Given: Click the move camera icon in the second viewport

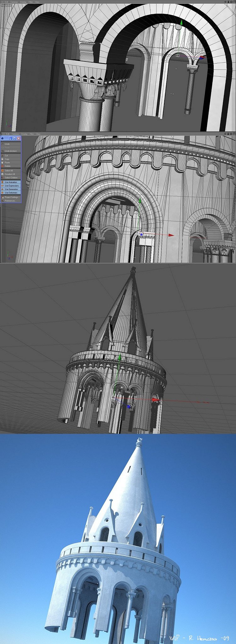Looking at the screenshot, I should tap(225, 134).
